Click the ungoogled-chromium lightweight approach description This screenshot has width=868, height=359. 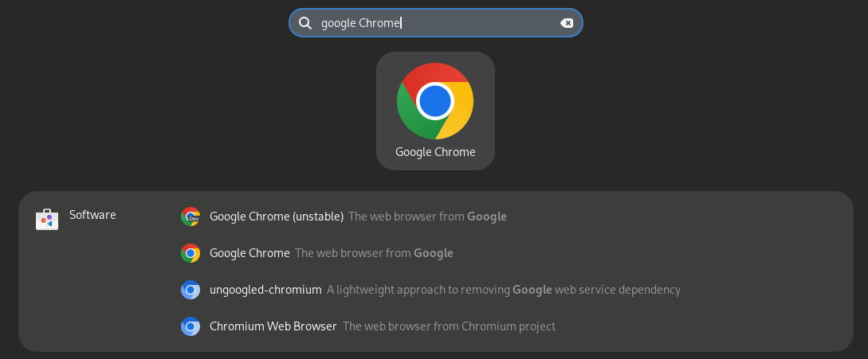pyautogui.click(x=503, y=290)
